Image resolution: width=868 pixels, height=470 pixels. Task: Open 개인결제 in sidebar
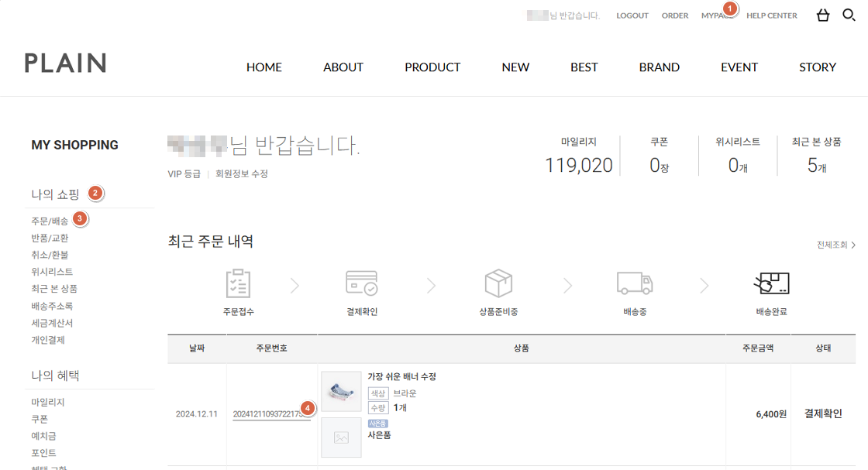pyautogui.click(x=48, y=339)
